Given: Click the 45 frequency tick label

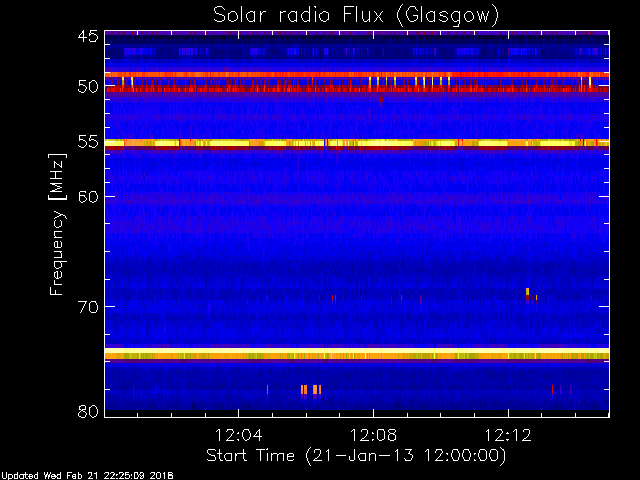Looking at the screenshot, I should (88, 36).
